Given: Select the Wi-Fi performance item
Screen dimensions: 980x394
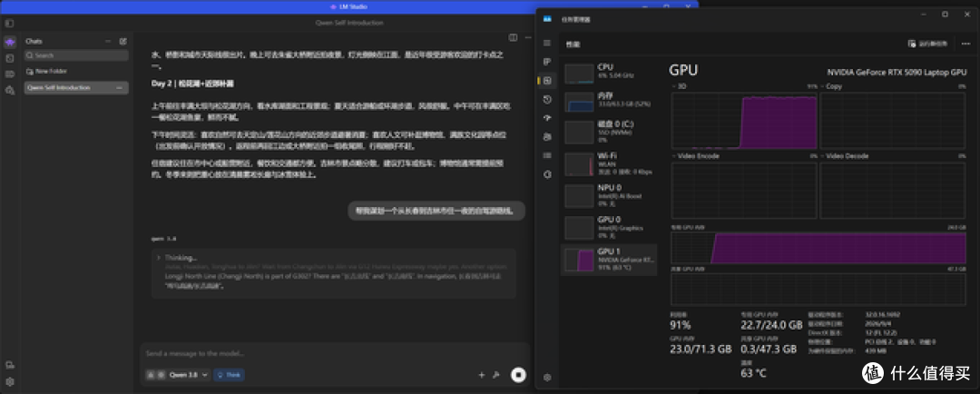Looking at the screenshot, I should [x=609, y=163].
